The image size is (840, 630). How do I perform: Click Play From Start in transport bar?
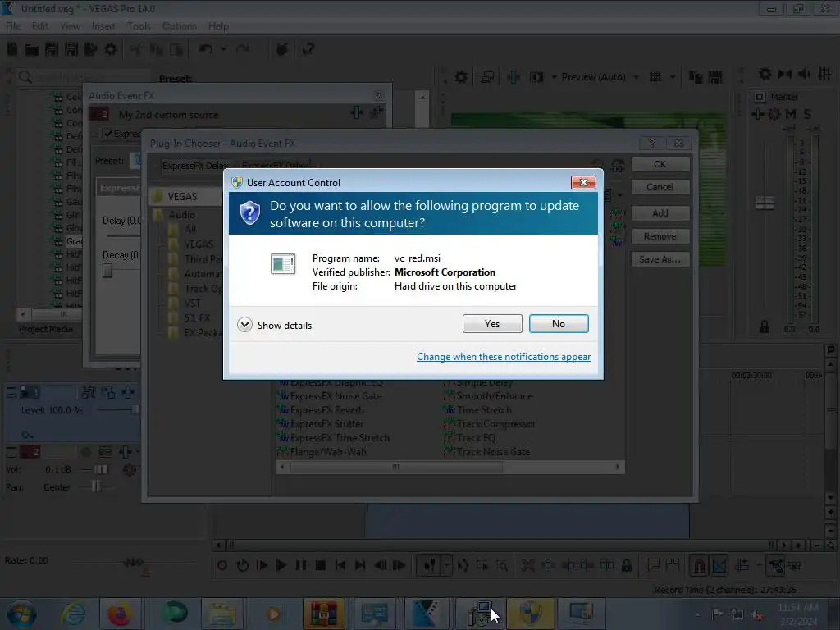coord(262,565)
